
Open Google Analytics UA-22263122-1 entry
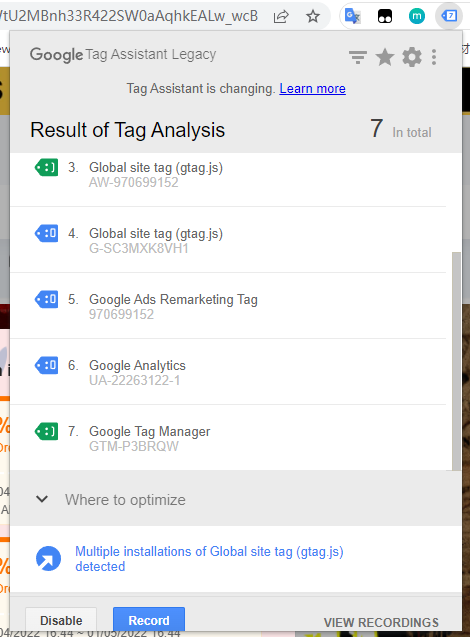coord(228,372)
